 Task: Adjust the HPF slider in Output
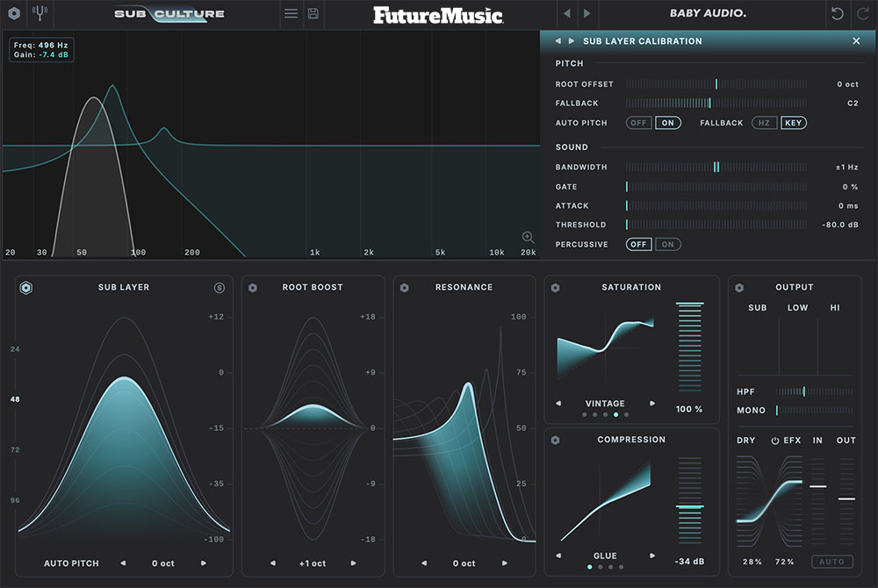tap(815, 391)
